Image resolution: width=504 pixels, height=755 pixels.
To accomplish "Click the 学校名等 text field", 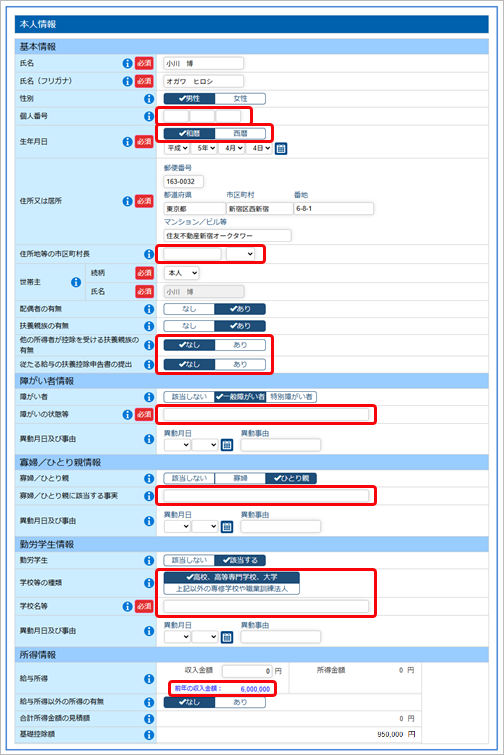I will [266, 607].
